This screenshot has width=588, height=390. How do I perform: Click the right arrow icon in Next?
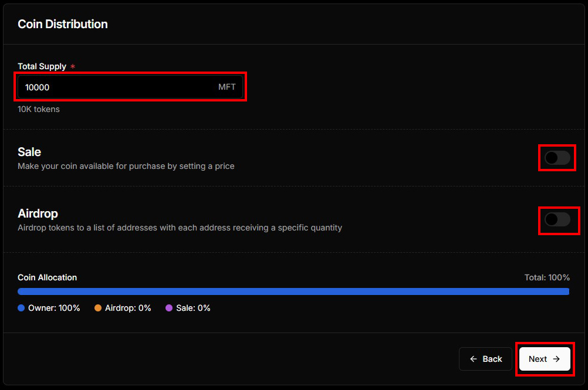coord(556,359)
